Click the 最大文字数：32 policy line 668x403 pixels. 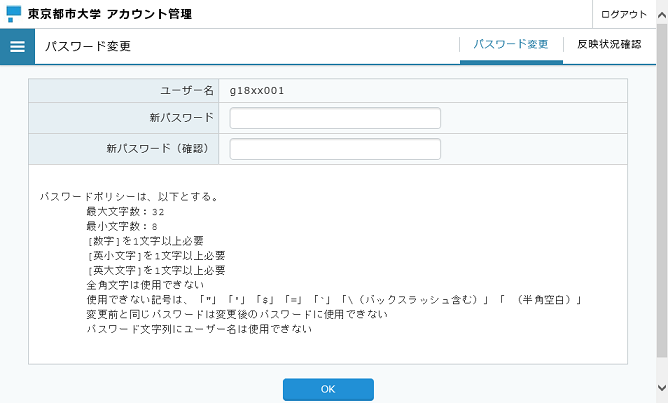[125, 212]
